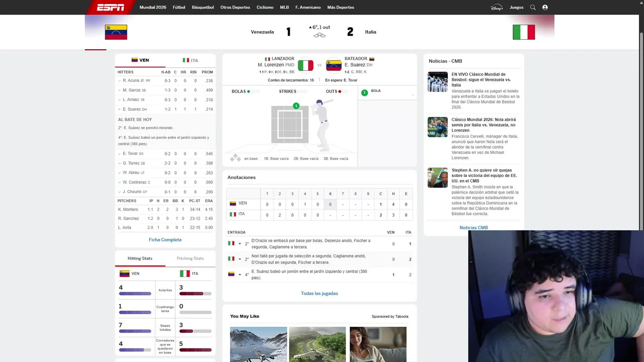Viewport: 644px width, 362px height.
Task: Open the search magnifier icon
Action: click(x=533, y=7)
